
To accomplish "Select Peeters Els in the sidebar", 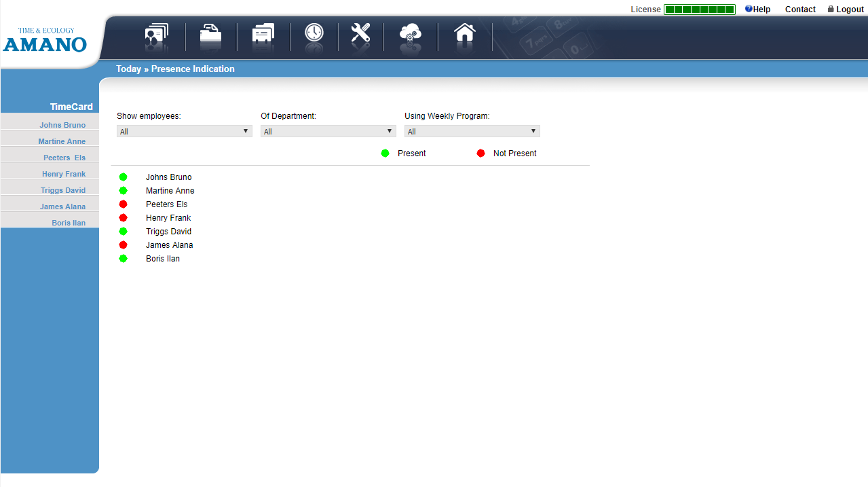I will (x=64, y=157).
